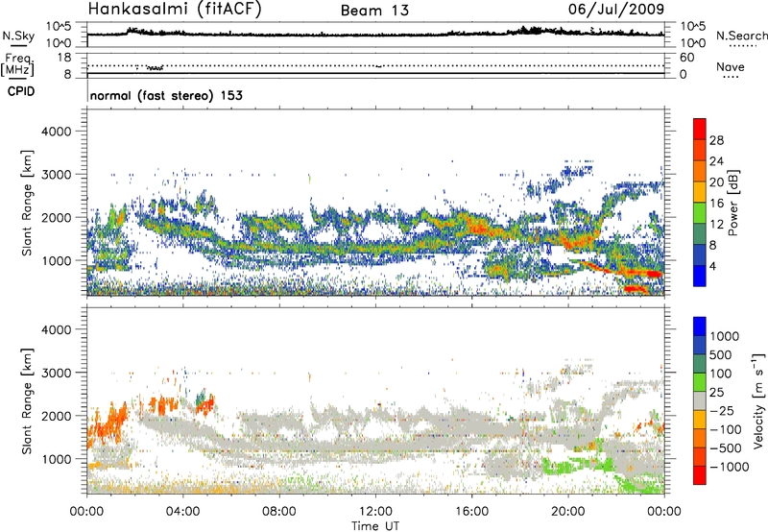
Task: Click the green 12 dB color segment
Action: click(700, 212)
